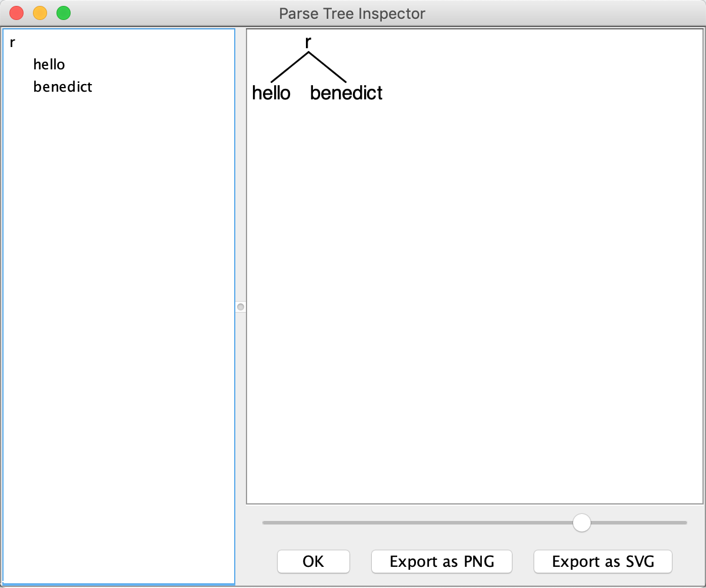Select the root node 'r' in outline

click(x=11, y=42)
